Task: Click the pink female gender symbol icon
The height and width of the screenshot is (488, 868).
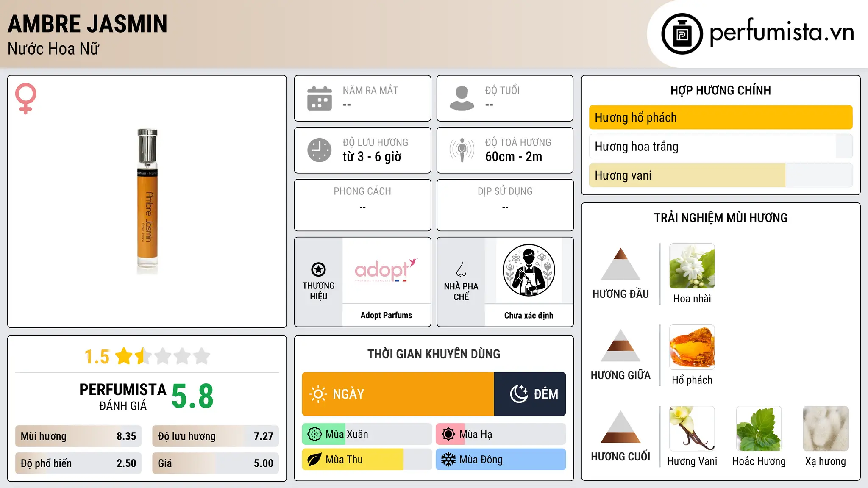Action: pos(26,98)
